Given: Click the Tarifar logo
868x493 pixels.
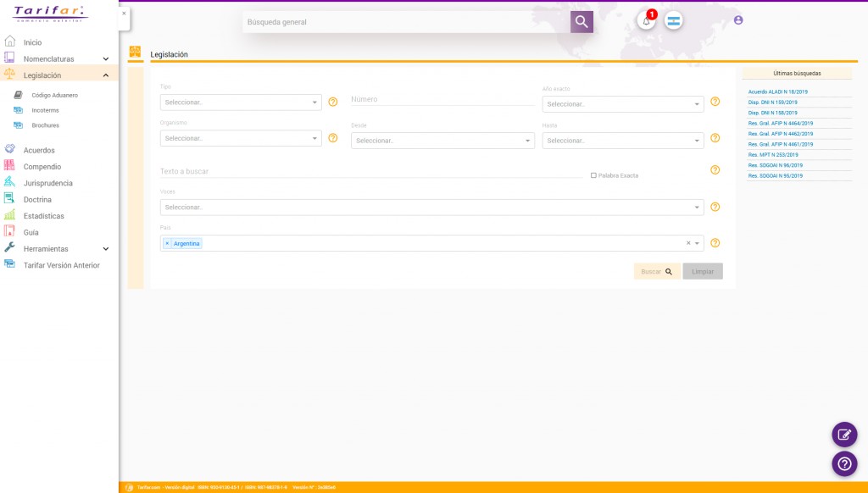Looking at the screenshot, I should [50, 14].
